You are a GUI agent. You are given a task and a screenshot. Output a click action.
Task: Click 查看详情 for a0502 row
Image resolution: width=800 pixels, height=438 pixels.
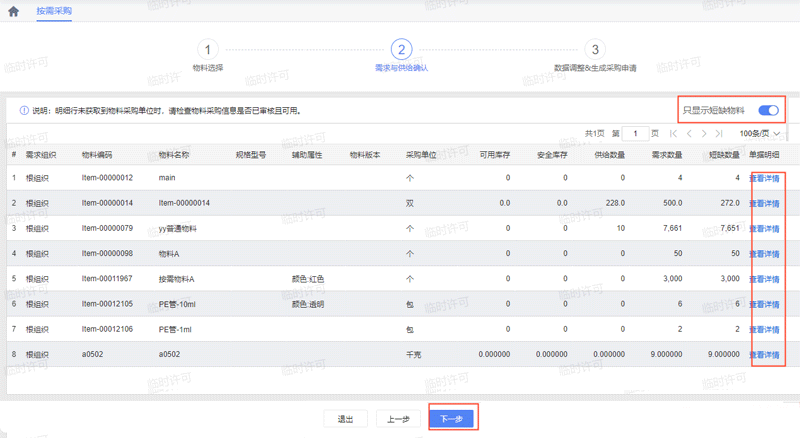point(764,355)
